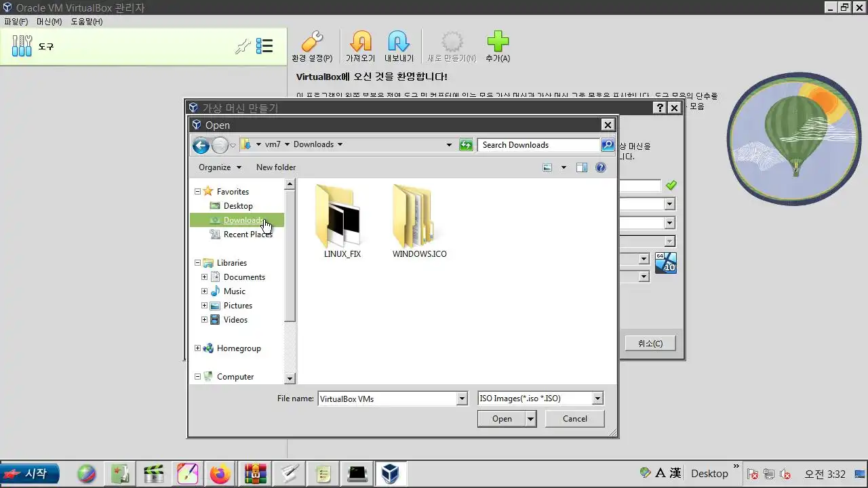Click the film clapper taskbar icon
868x488 pixels.
[x=155, y=474]
